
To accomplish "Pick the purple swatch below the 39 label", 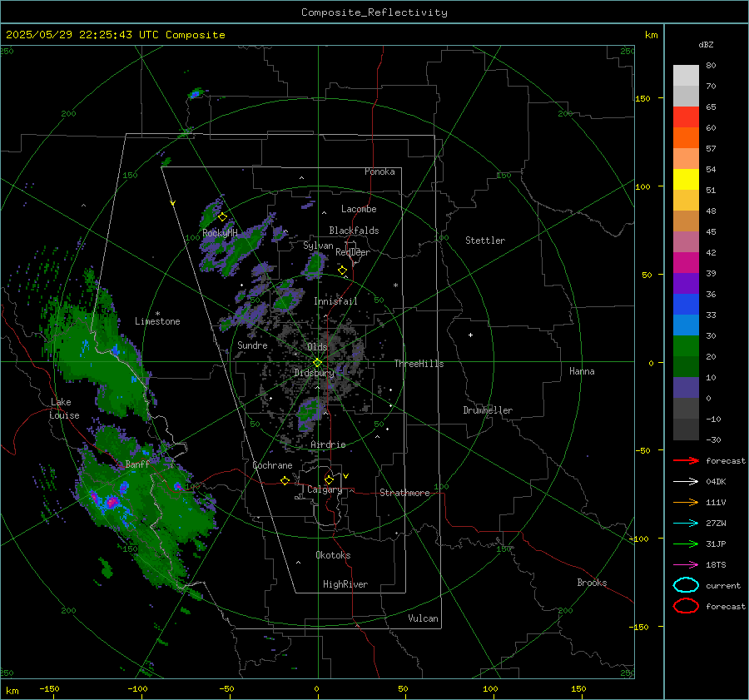I will [686, 283].
